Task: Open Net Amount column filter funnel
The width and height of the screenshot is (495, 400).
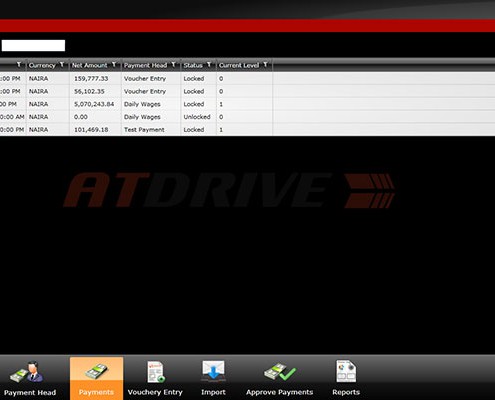Action: point(114,65)
